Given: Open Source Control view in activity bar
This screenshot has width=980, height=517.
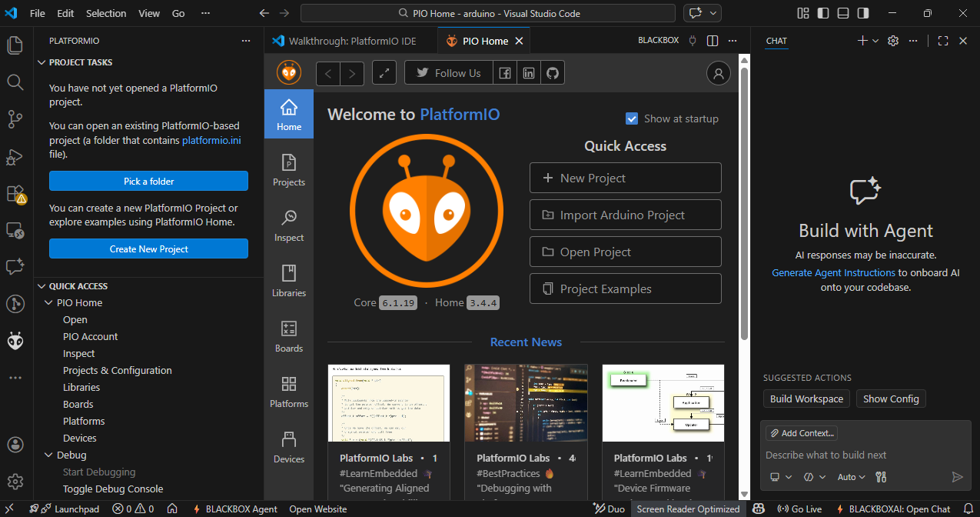Looking at the screenshot, I should pyautogui.click(x=15, y=118).
